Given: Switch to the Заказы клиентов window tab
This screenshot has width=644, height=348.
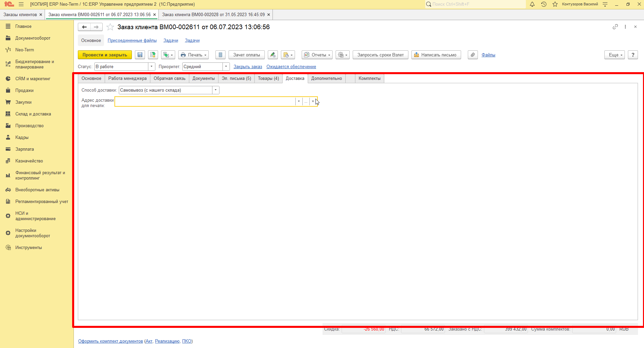Looking at the screenshot, I should pos(20,15).
